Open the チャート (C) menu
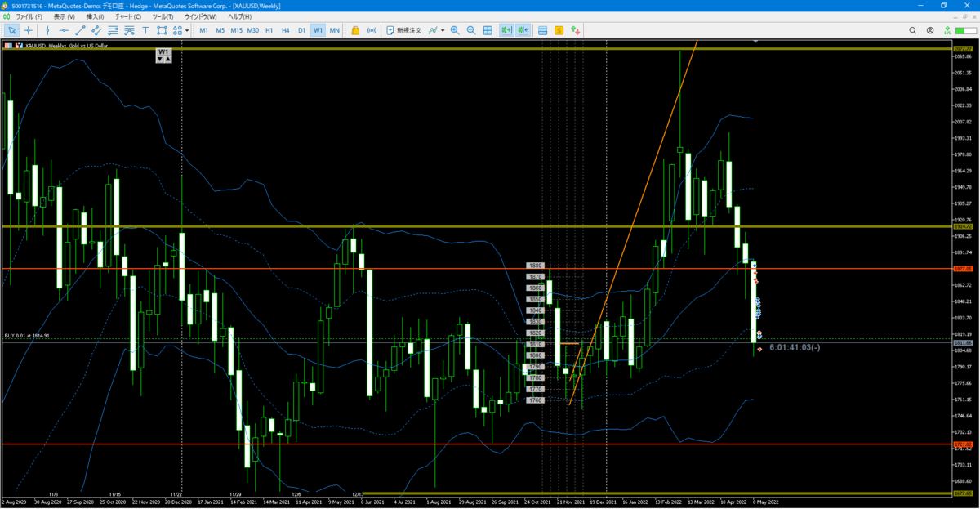 [127, 16]
